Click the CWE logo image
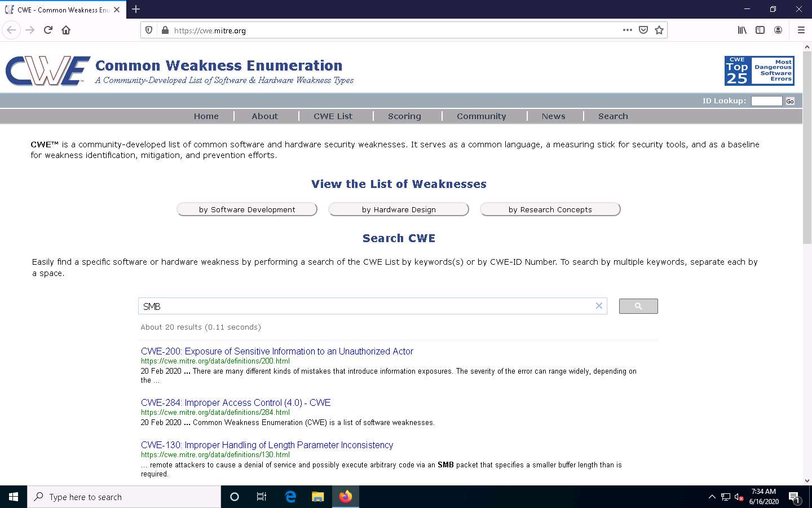The width and height of the screenshot is (812, 508). click(48, 71)
